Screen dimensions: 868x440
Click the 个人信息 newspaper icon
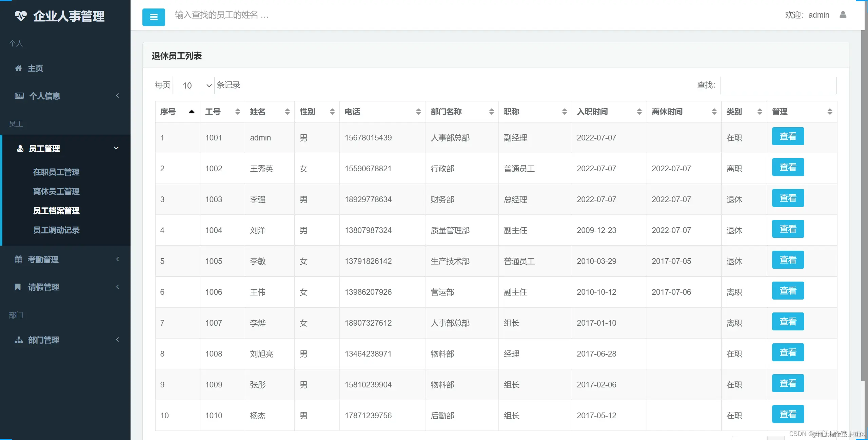[19, 96]
